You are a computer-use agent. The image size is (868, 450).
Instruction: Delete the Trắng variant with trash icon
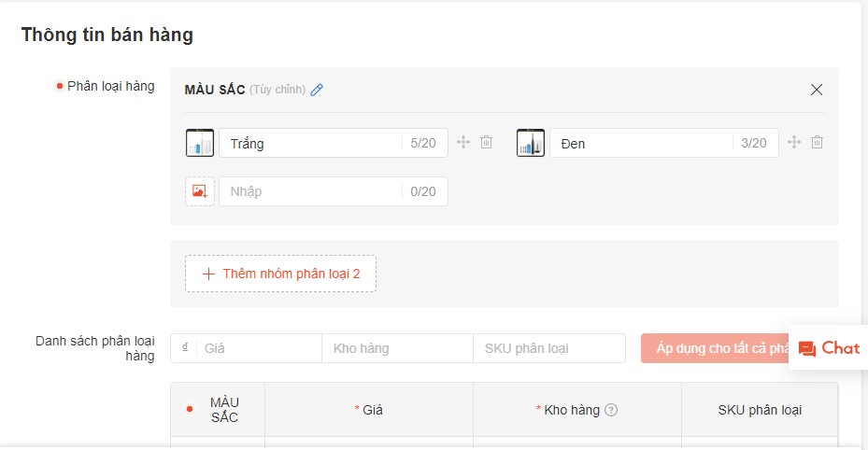[486, 142]
